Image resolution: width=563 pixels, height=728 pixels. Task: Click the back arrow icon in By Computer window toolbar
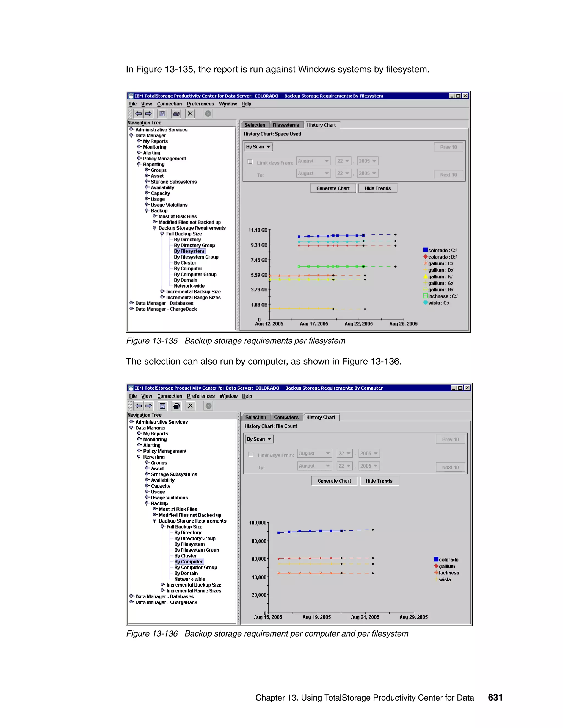139,406
